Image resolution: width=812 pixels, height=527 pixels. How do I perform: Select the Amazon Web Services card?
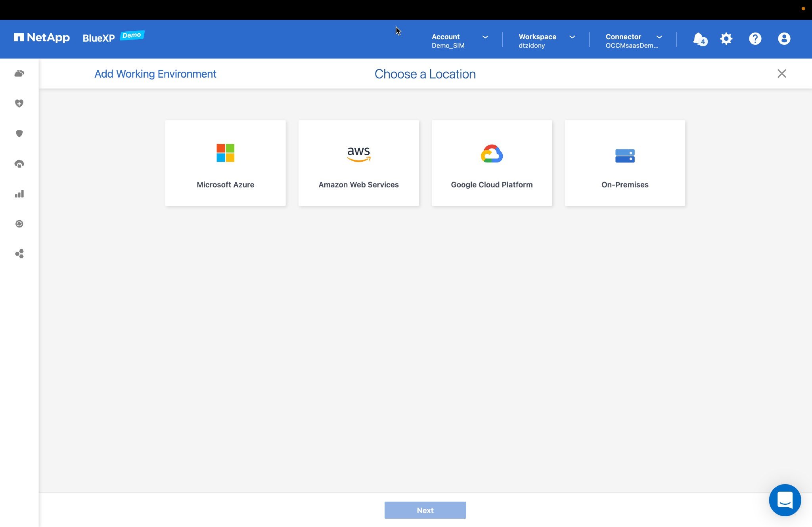358,163
